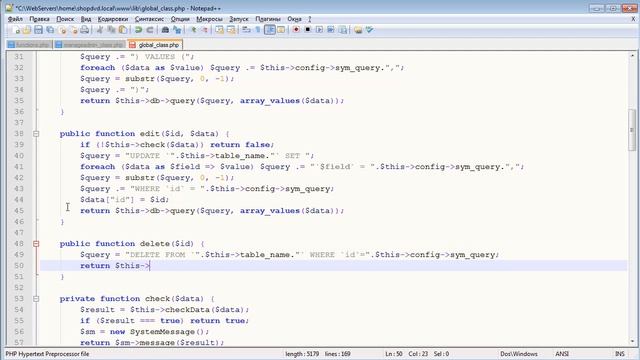Click the code line '$data["id"] = $id;'

[124, 200]
